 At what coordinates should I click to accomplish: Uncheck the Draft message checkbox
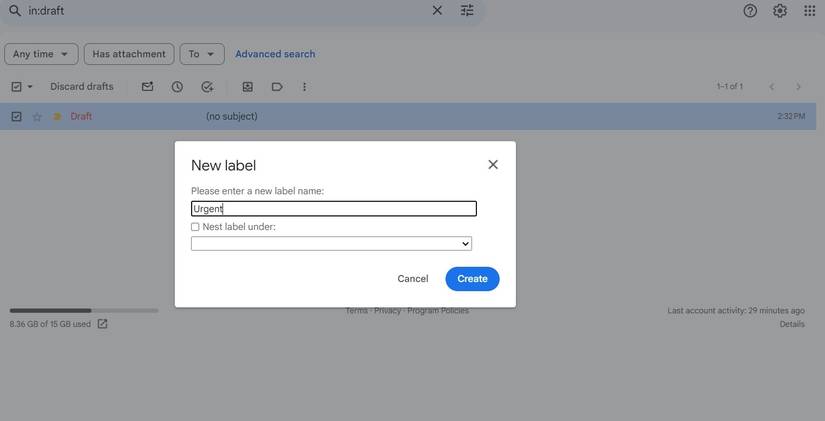point(16,117)
